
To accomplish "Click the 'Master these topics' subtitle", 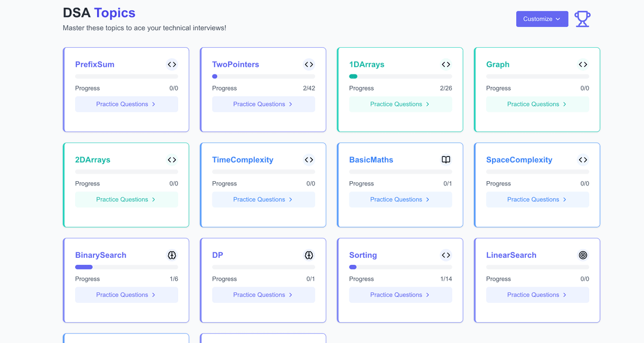I will click(144, 28).
